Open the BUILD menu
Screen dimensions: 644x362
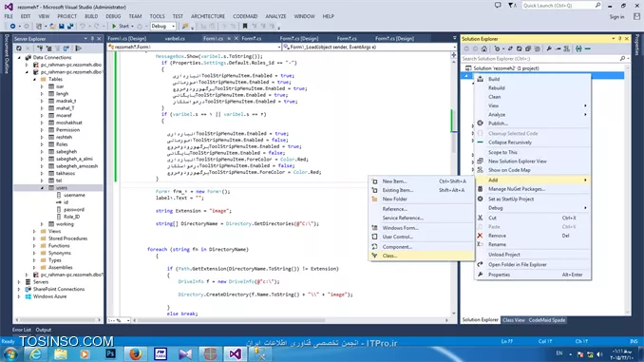point(91,16)
